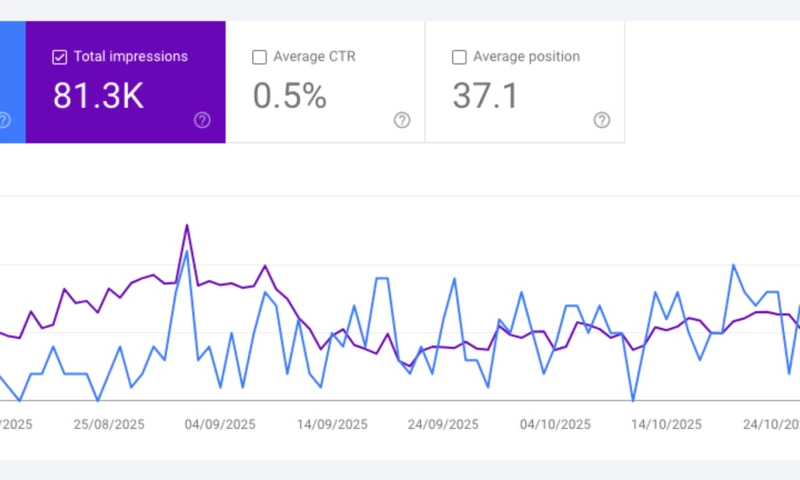Click help icon on Average position card

(602, 120)
